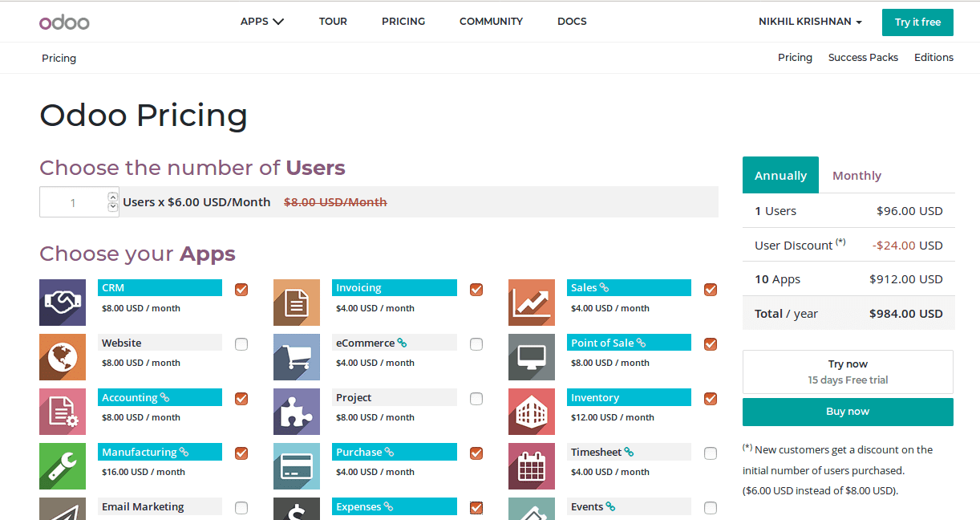The image size is (980, 520).
Task: Click Try now 15 days Free trial
Action: point(848,372)
